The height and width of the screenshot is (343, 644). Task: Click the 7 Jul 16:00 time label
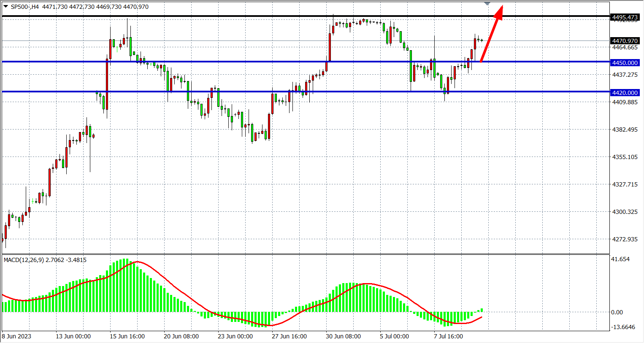click(448, 336)
